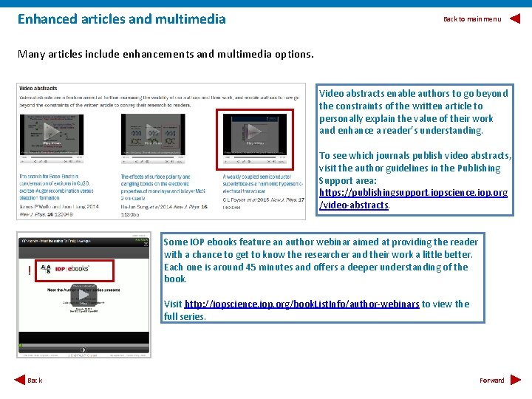
Task: Click the webinar progress bar at the bottom
Action: 83,346
